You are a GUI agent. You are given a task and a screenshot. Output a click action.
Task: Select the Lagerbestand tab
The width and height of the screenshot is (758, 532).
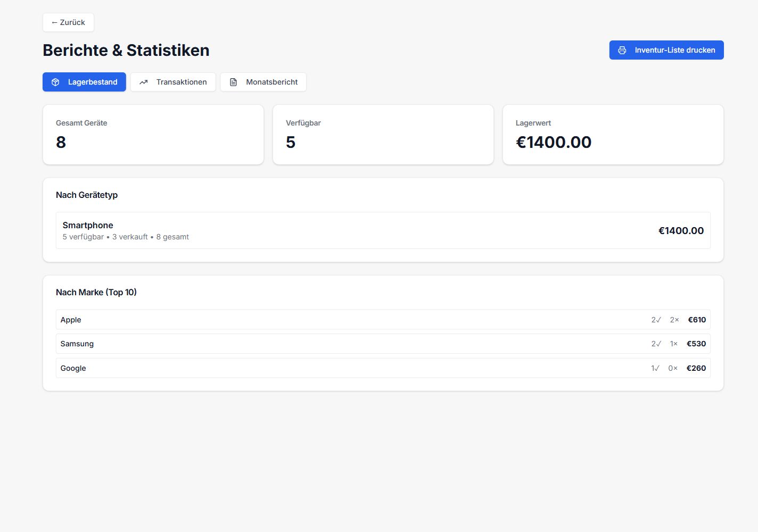[84, 82]
